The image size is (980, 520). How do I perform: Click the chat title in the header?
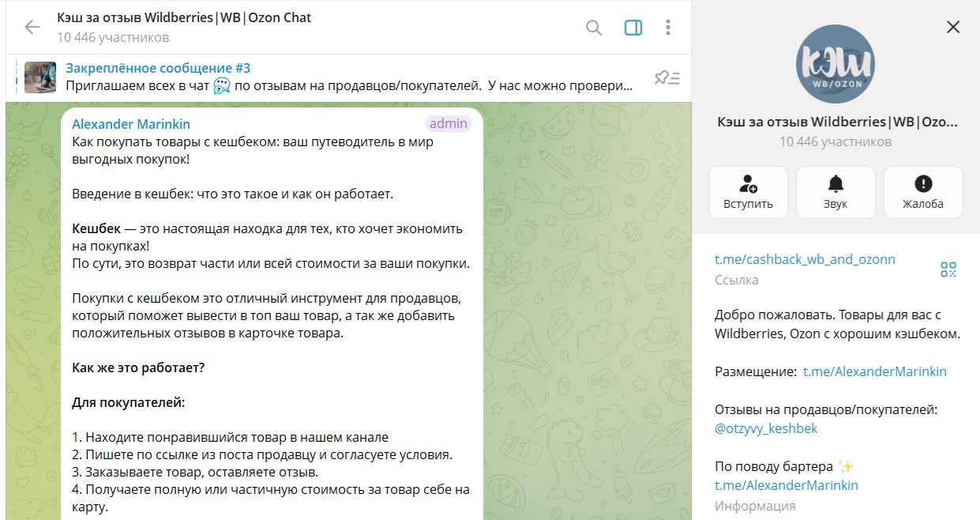(x=184, y=17)
